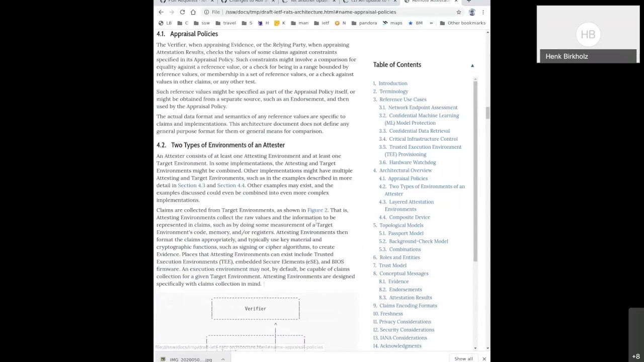Click Show all downloads

click(463, 359)
